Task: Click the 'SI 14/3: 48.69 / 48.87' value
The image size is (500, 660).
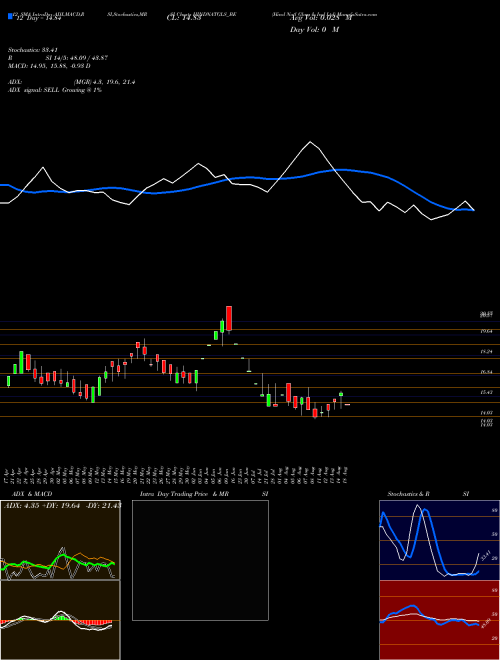Action: (x=77, y=58)
